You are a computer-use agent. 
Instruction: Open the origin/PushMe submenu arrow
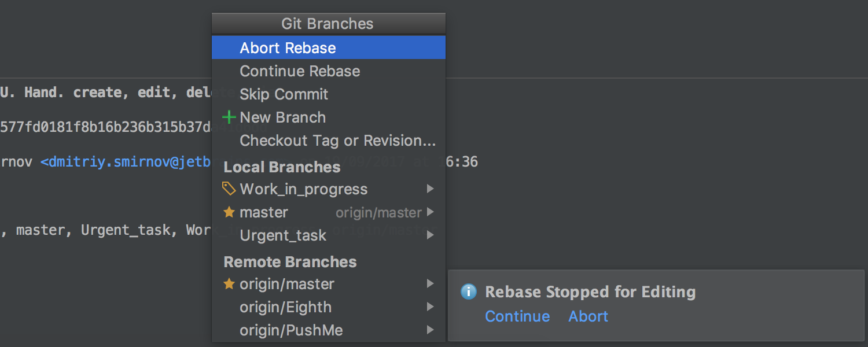point(430,330)
